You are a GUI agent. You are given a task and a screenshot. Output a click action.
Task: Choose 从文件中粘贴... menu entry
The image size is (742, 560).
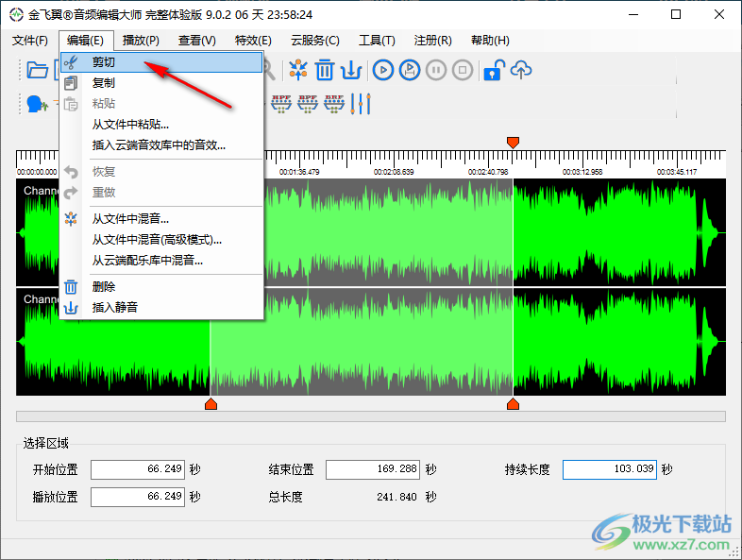161,125
